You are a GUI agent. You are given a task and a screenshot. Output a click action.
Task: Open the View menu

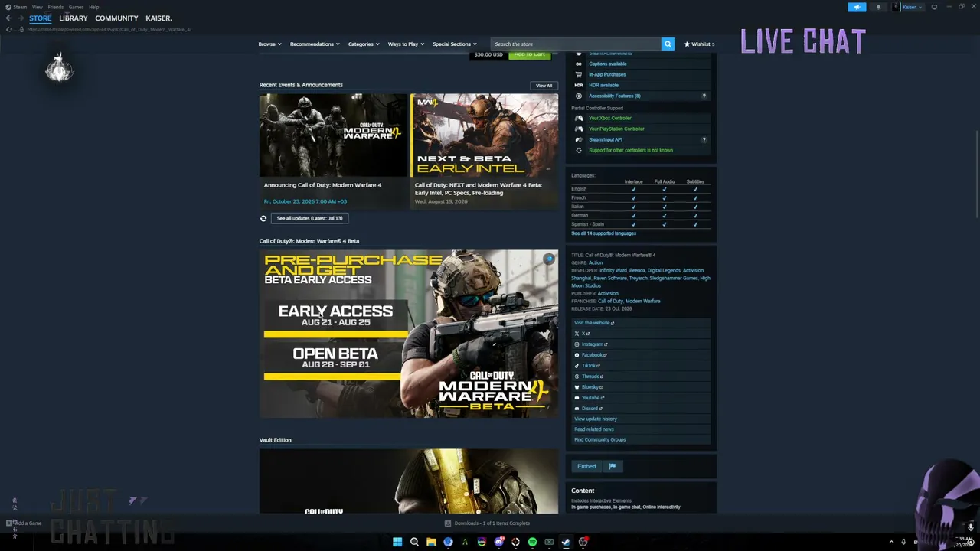pos(37,7)
